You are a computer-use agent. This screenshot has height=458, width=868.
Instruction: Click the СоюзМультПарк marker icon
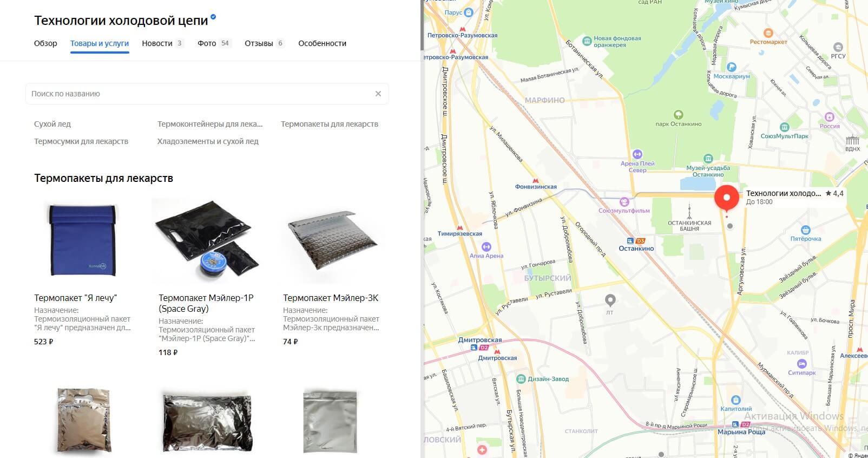click(784, 127)
